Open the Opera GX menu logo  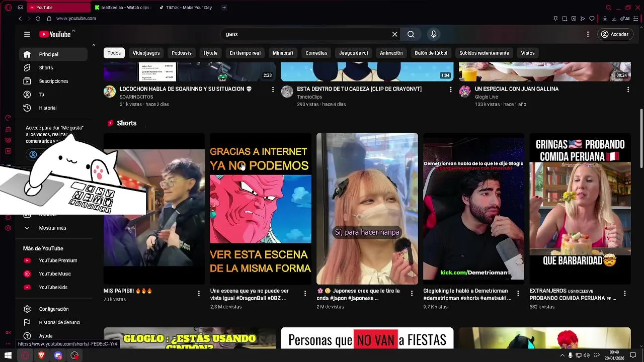tap(8, 8)
